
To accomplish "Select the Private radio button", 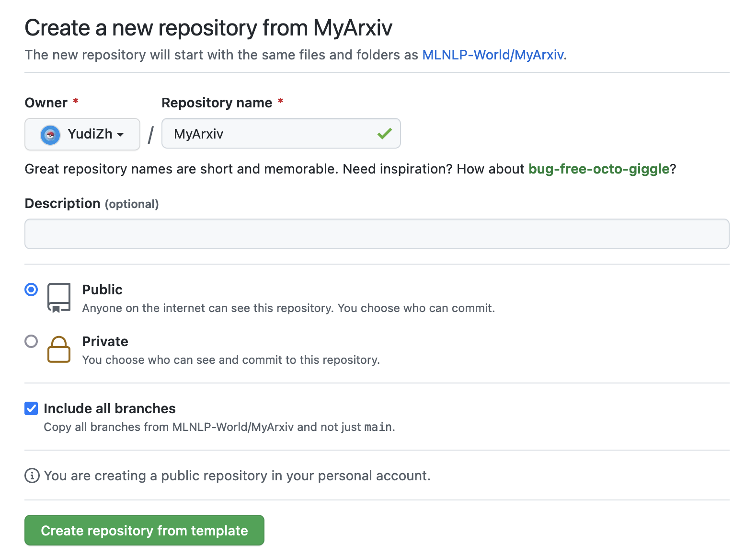I will 31,341.
